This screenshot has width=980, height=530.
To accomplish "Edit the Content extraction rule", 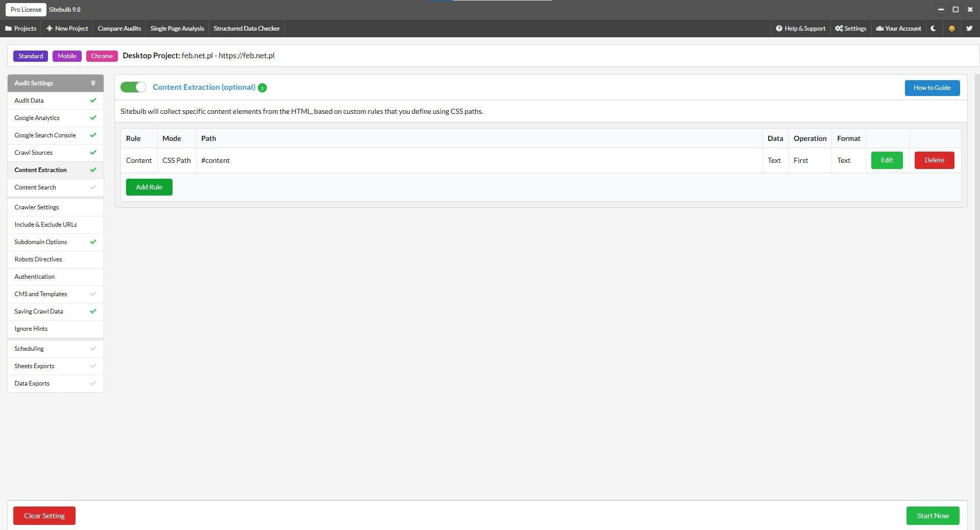I will [887, 160].
